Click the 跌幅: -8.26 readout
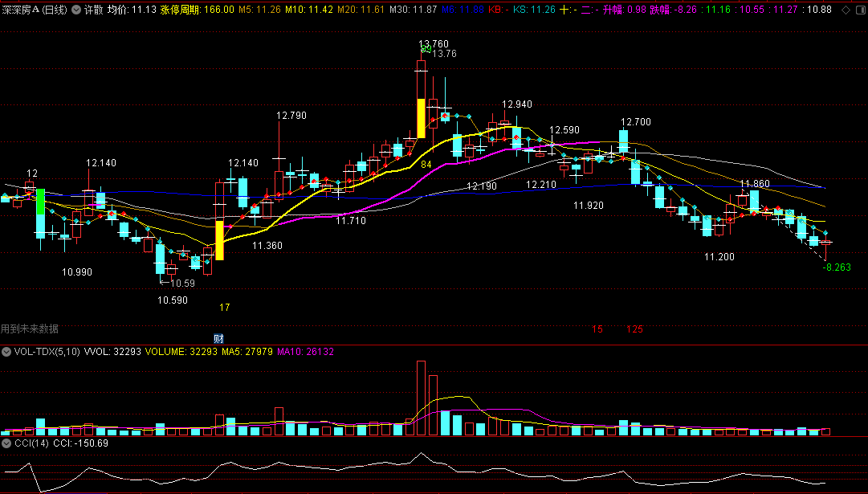This screenshot has height=494, width=868. coord(673,10)
